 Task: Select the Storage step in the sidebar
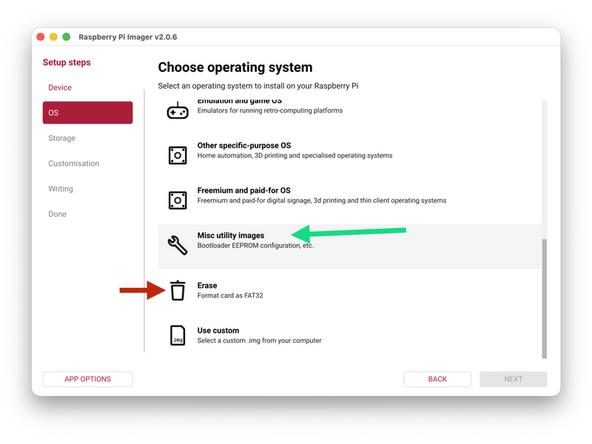coord(88,138)
